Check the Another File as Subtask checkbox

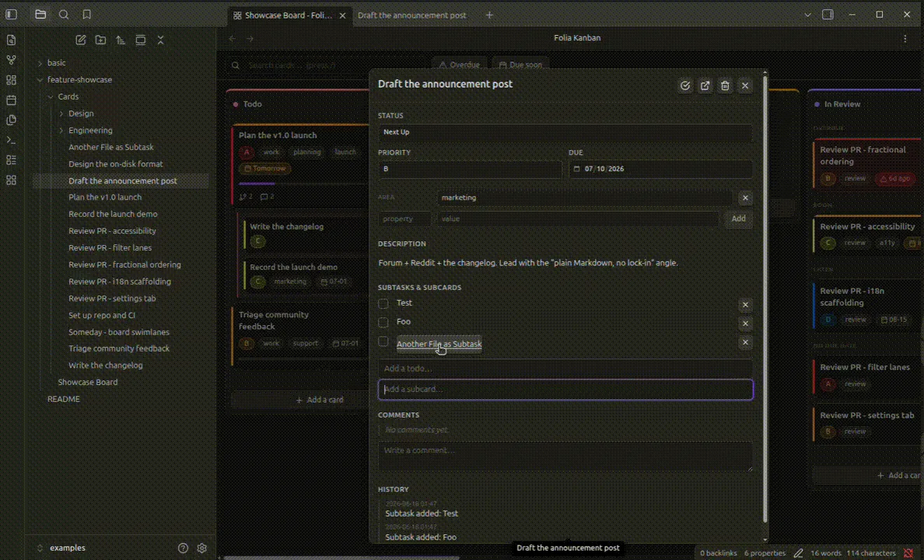[x=383, y=341]
